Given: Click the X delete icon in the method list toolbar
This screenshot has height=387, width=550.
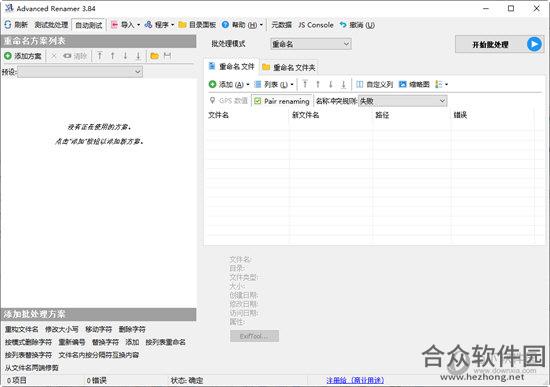Looking at the screenshot, I should (x=54, y=56).
